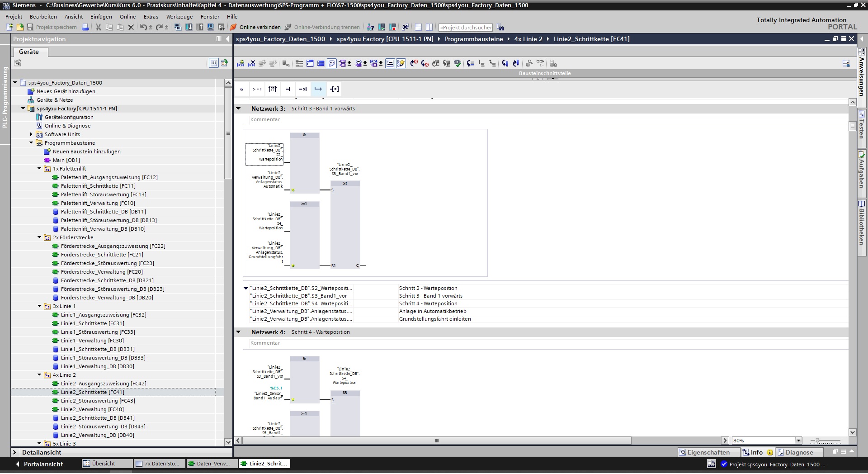868x474 pixels.
Task: Click Projekt speichern button
Action: coord(52,27)
